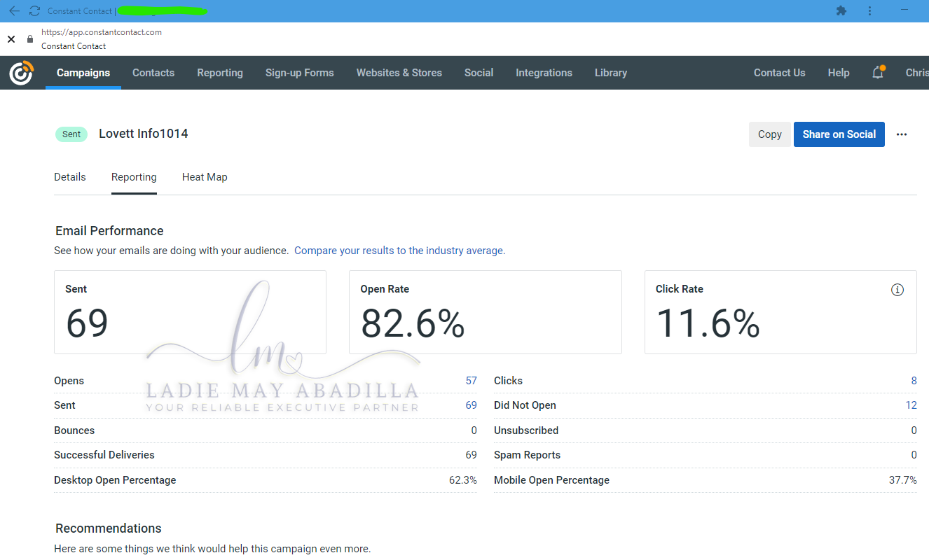Go back with the browser arrow
929x560 pixels.
tap(14, 11)
